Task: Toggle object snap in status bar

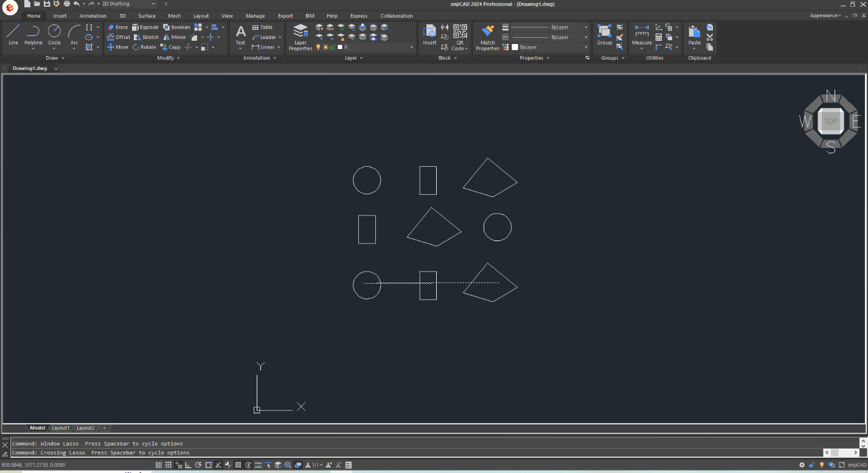Action: [208, 465]
